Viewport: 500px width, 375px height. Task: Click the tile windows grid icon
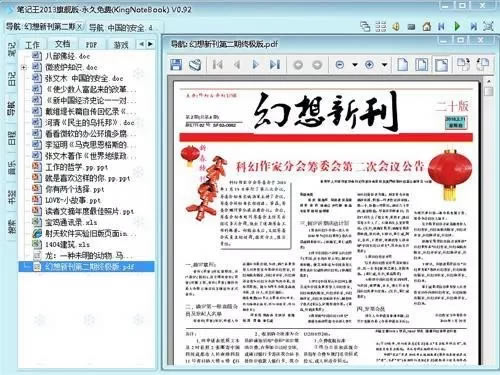[381, 26]
